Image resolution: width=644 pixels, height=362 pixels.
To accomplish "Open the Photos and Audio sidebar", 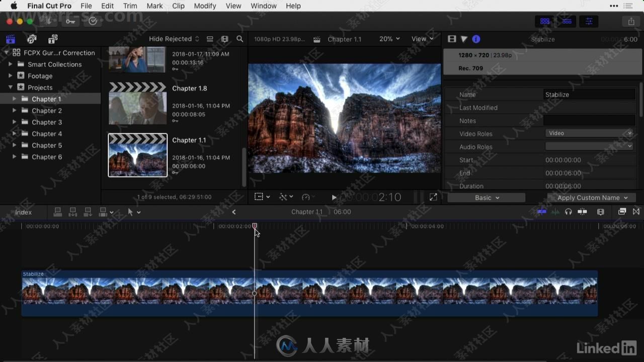I will pyautogui.click(x=32, y=39).
